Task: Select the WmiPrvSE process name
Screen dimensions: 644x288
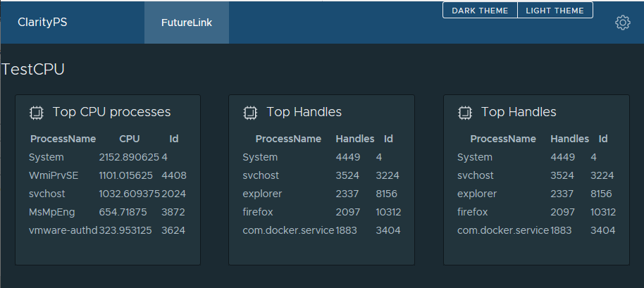Action: [x=54, y=175]
